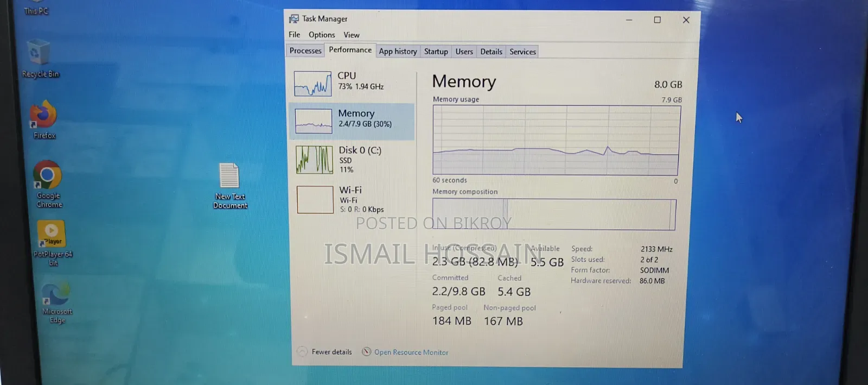Switch to the App history tab
This screenshot has height=385, width=868.
(x=398, y=52)
